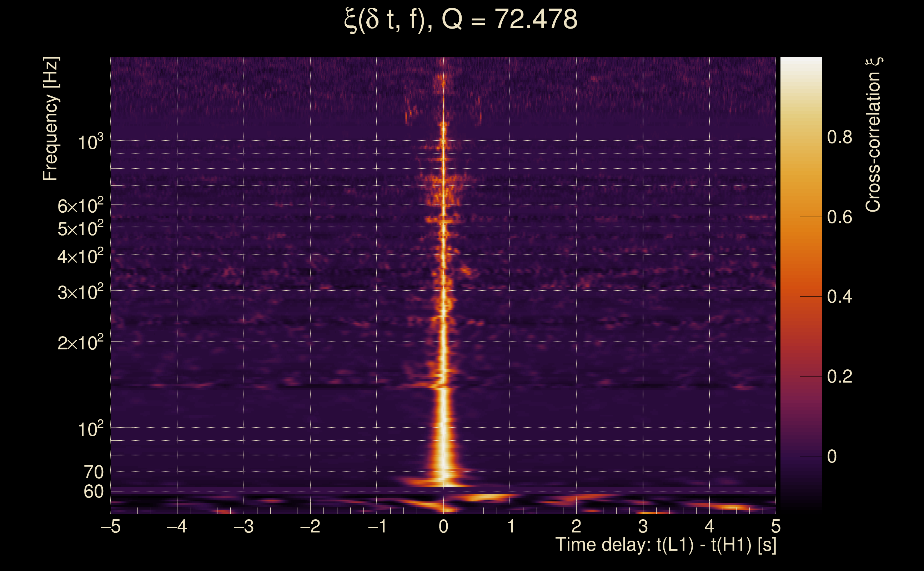Click the 0.2 tick label on the colorbar
This screenshot has height=571, width=924.
839,377
